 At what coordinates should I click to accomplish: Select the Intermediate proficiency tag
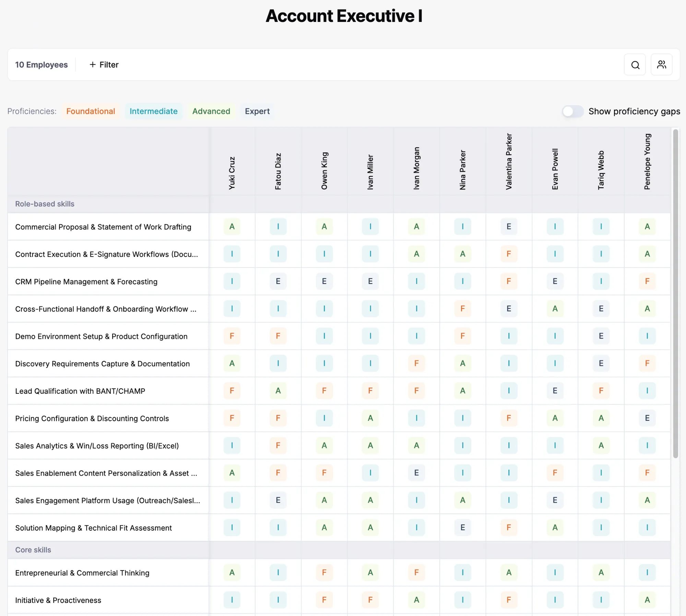tap(153, 111)
